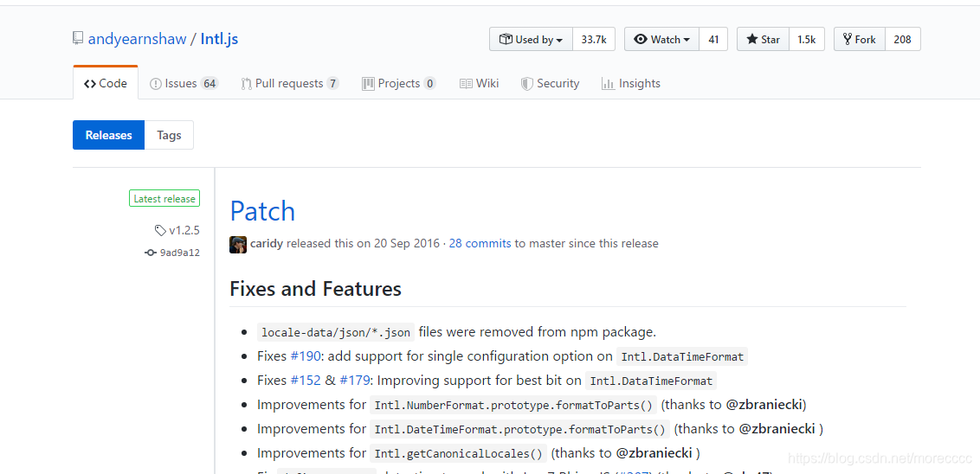Click the wiki book icon
The width and height of the screenshot is (980, 474).
pyautogui.click(x=466, y=84)
